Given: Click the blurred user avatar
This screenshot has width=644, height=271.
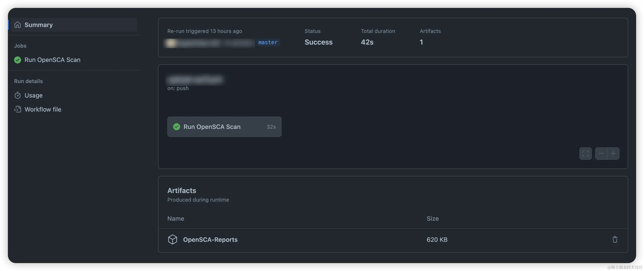Looking at the screenshot, I should (x=171, y=43).
